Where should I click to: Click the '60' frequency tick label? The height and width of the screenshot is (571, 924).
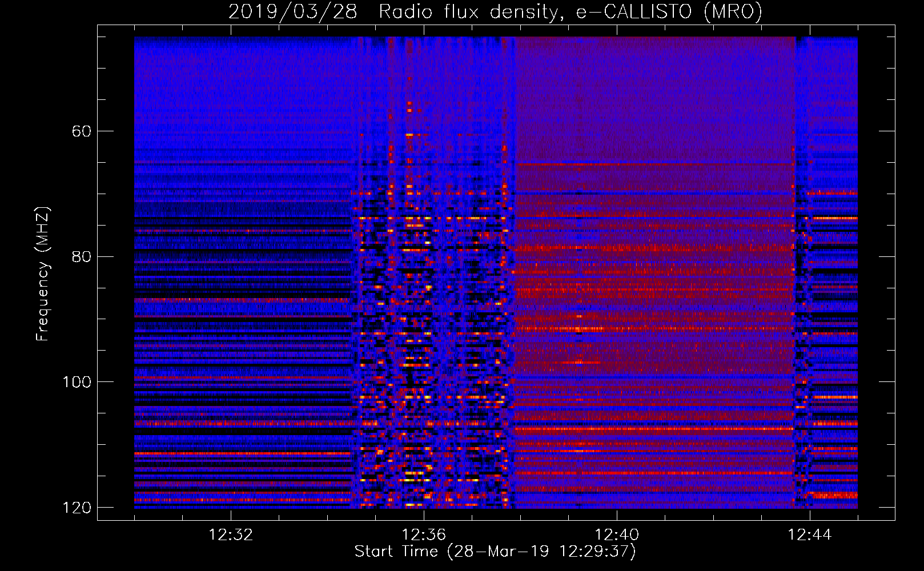(82, 131)
